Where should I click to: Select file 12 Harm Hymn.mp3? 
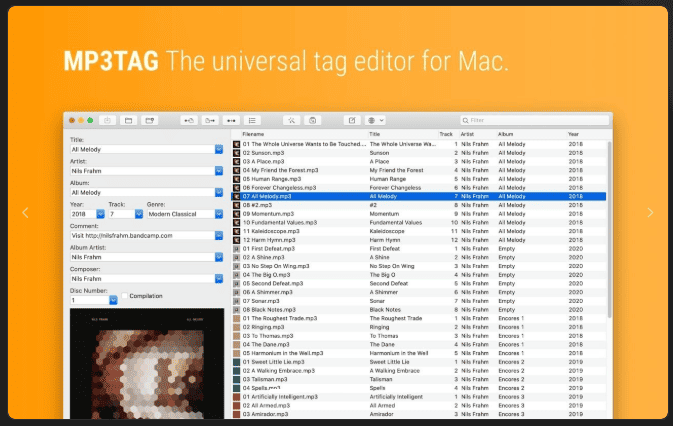pyautogui.click(x=419, y=240)
